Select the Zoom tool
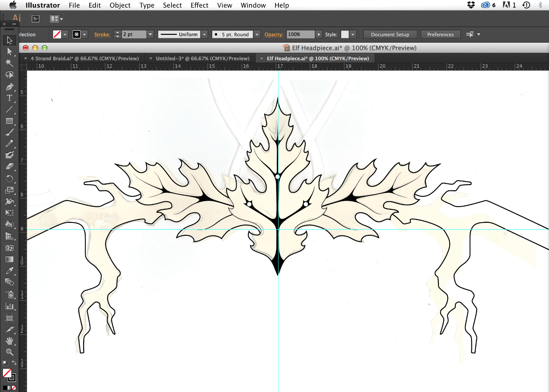549x392 pixels. pyautogui.click(x=9, y=352)
